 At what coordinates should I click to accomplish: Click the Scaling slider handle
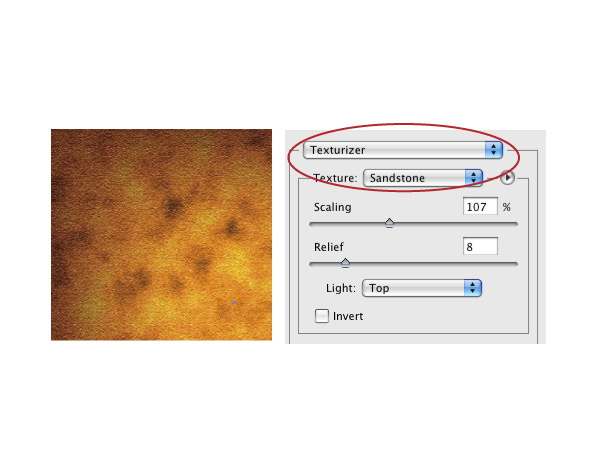click(x=389, y=223)
